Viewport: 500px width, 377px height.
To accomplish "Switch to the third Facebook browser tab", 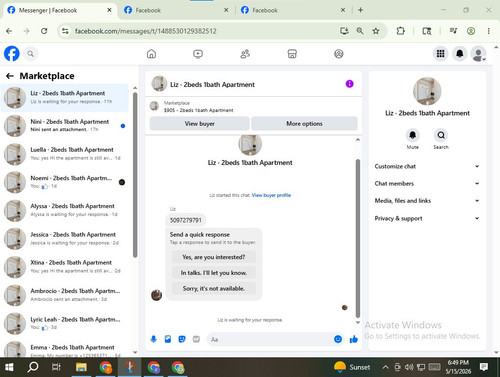I will pyautogui.click(x=293, y=10).
